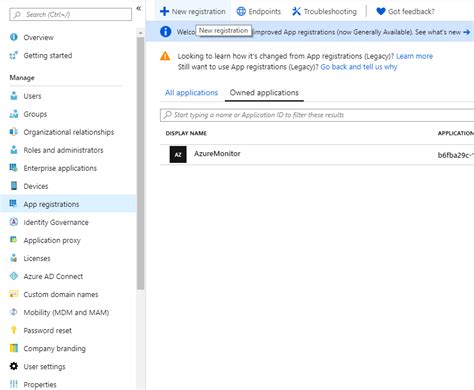Click the User settings gear icon

click(14, 366)
